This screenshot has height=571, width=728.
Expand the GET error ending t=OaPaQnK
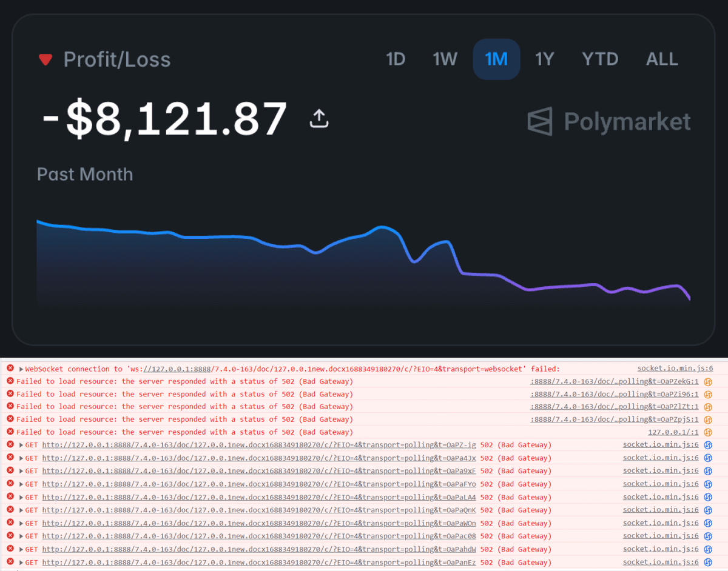21,510
